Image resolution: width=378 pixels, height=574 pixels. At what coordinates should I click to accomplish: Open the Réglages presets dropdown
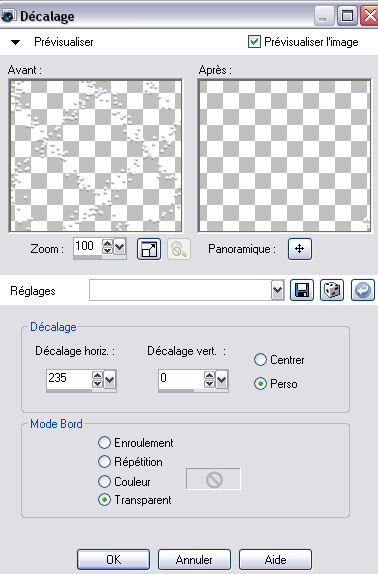(x=278, y=291)
